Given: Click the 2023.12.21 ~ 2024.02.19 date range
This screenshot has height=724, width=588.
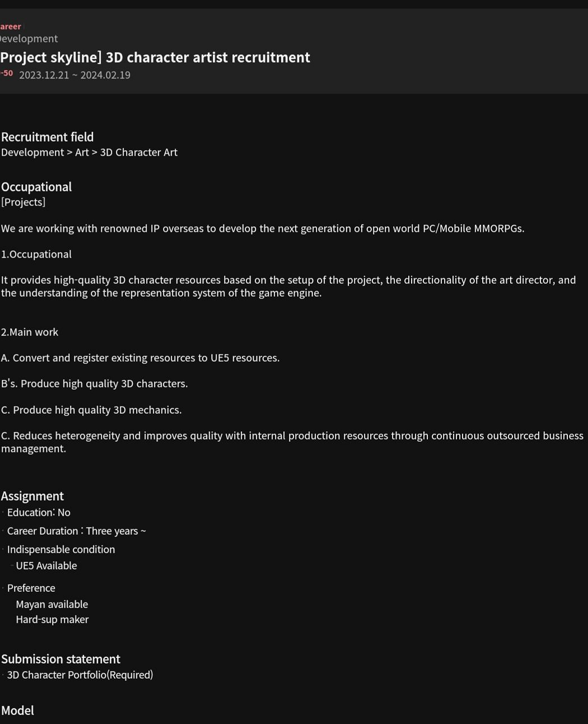Looking at the screenshot, I should [x=74, y=75].
